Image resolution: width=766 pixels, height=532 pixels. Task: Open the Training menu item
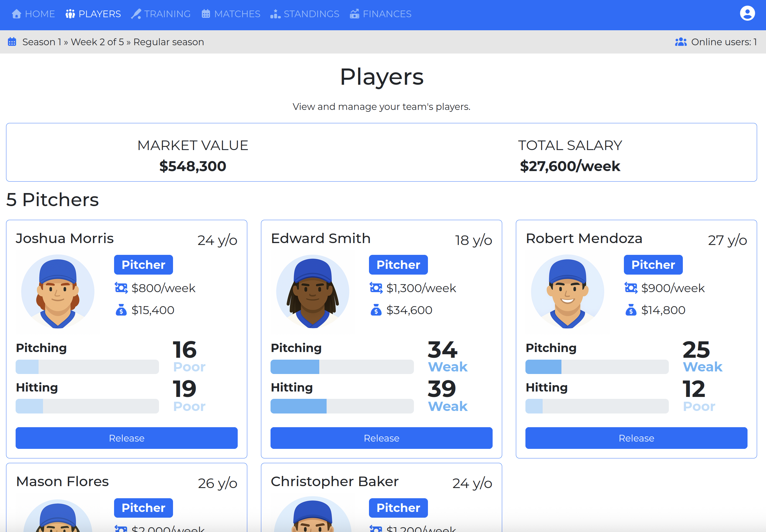click(x=161, y=14)
